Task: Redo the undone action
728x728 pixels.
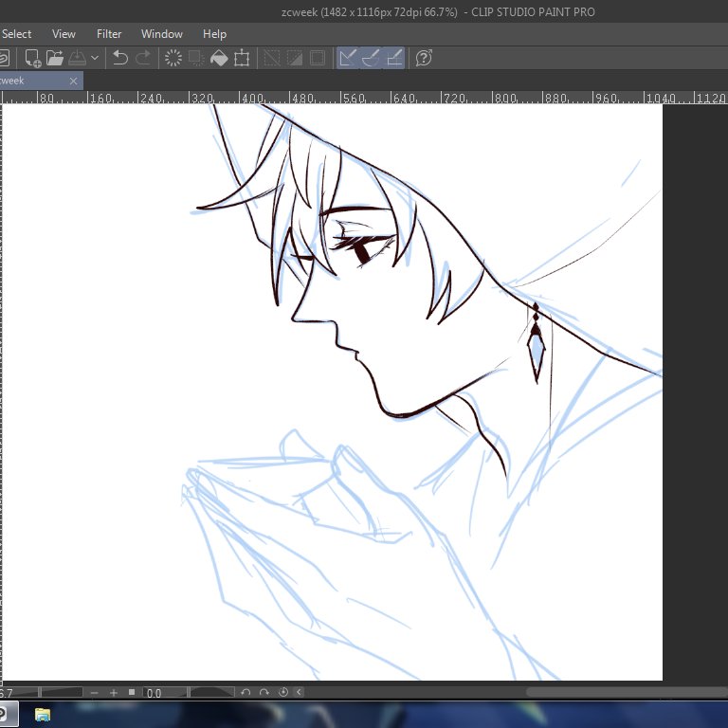Action: click(x=143, y=58)
